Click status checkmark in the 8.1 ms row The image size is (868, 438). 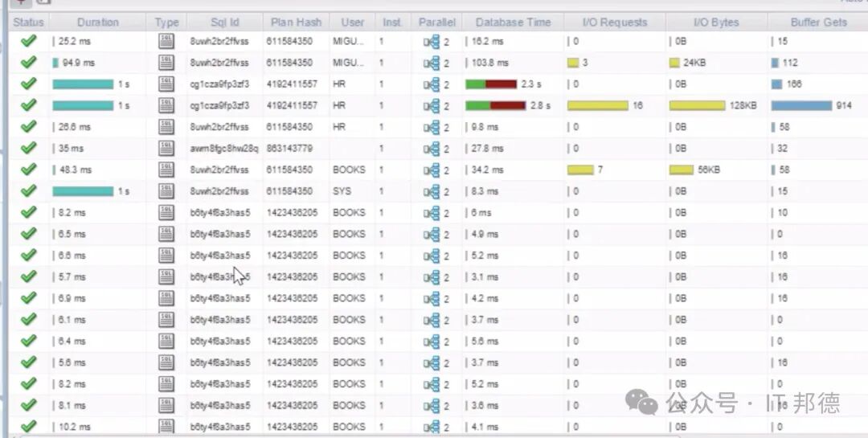click(x=28, y=405)
